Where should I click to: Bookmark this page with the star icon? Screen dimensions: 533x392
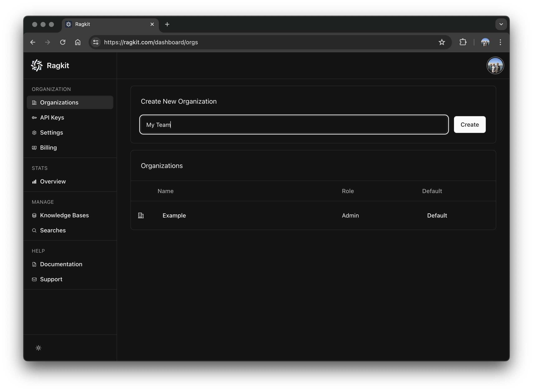442,42
